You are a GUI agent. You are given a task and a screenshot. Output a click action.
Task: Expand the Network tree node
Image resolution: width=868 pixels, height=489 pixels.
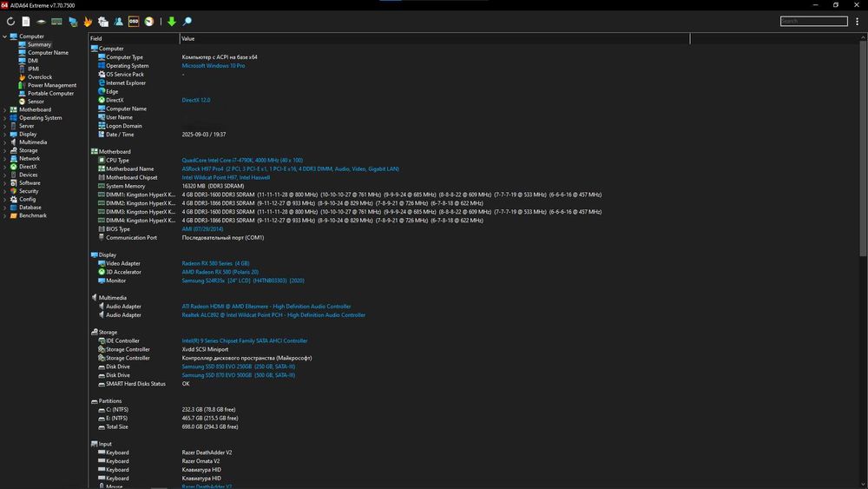[x=5, y=158]
